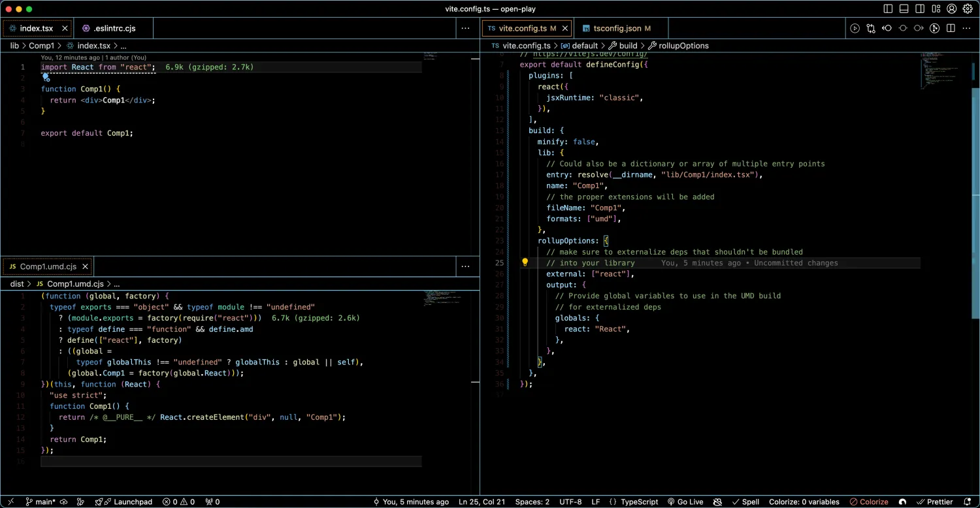Switch to the .eslintrc.cjs tab

[114, 29]
